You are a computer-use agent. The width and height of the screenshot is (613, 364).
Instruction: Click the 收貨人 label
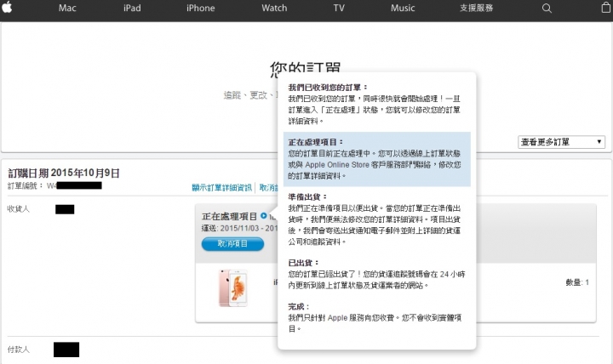[x=19, y=209]
